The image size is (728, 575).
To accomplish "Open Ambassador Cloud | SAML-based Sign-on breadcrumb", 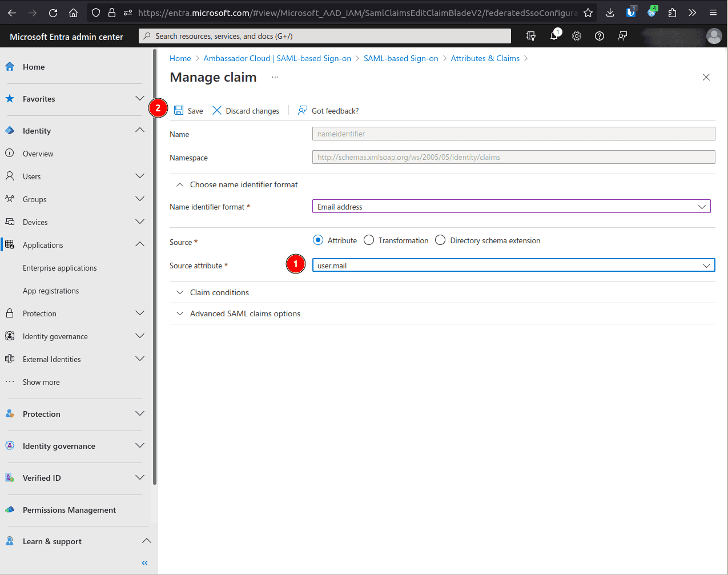I will click(277, 58).
